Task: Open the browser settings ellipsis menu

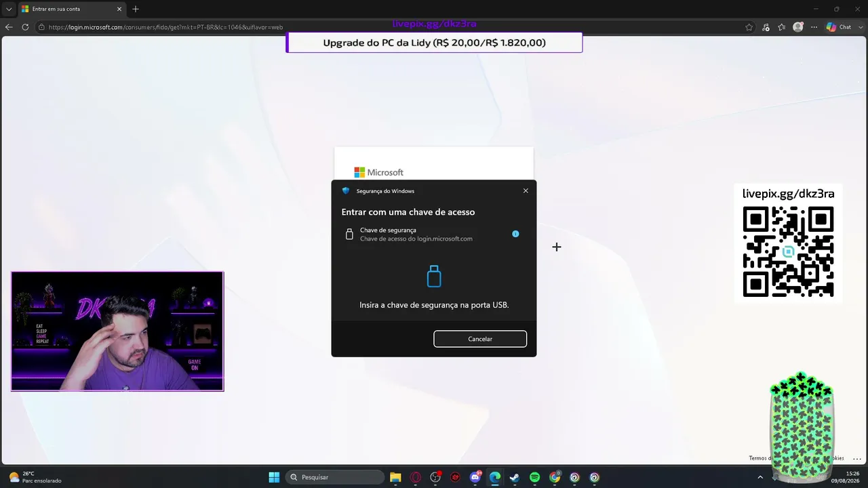Action: coord(814,27)
